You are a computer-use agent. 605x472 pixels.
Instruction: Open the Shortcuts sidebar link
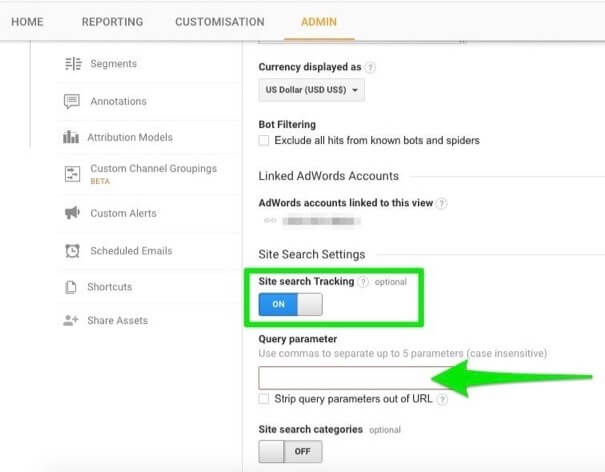[x=109, y=287]
